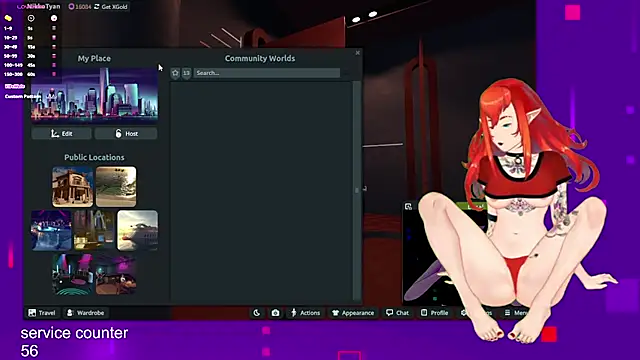Click the XGold coin balance icon
The image size is (640, 360).
tap(71, 7)
